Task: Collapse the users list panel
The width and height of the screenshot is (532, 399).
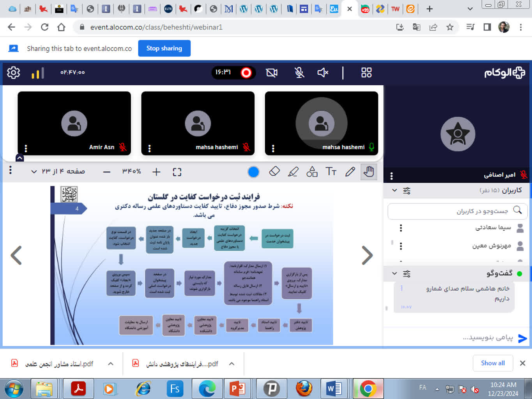Action: [x=394, y=190]
